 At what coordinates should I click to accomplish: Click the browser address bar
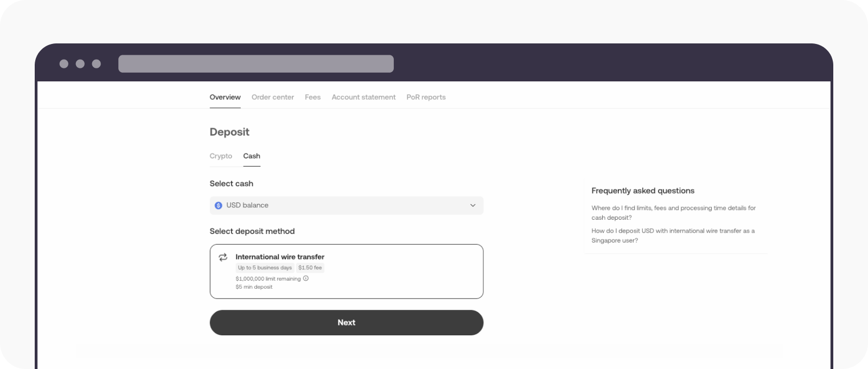click(256, 63)
